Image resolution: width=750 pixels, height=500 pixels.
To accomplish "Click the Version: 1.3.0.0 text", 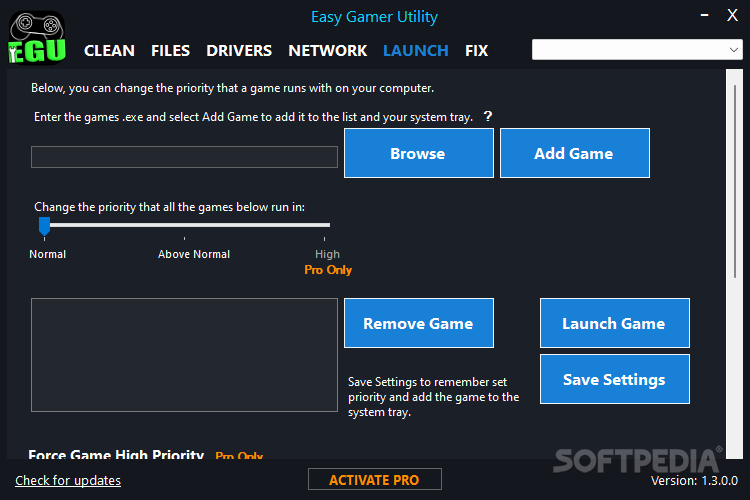I will pyautogui.click(x=694, y=480).
